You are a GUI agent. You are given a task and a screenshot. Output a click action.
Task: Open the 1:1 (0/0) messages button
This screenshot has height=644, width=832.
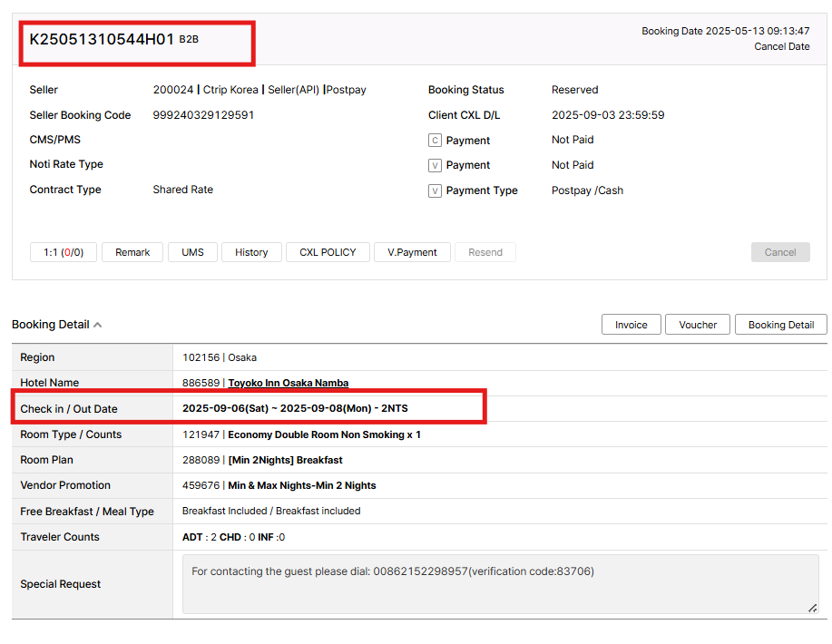[64, 252]
